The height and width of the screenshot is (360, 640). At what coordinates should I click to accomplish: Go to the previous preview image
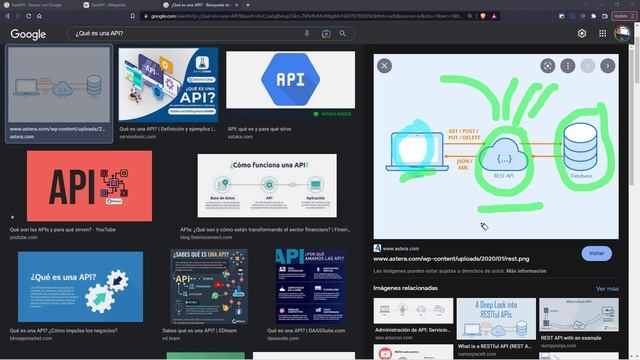point(587,66)
